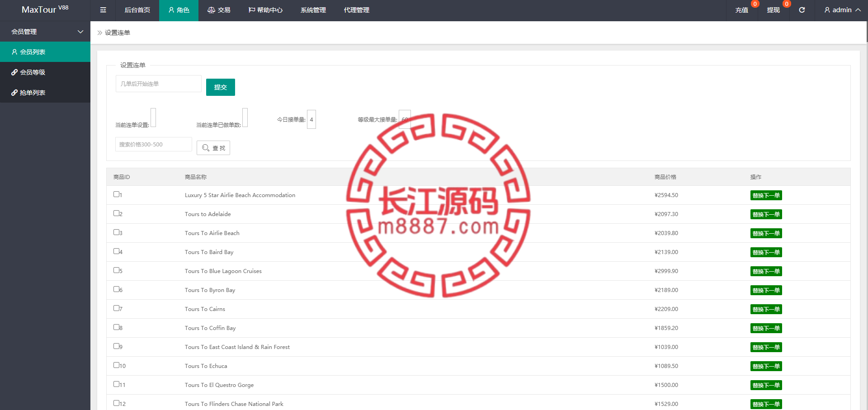Image resolution: width=868 pixels, height=410 pixels.
Task: Open the 帮助中心 top navigation item
Action: tap(265, 10)
